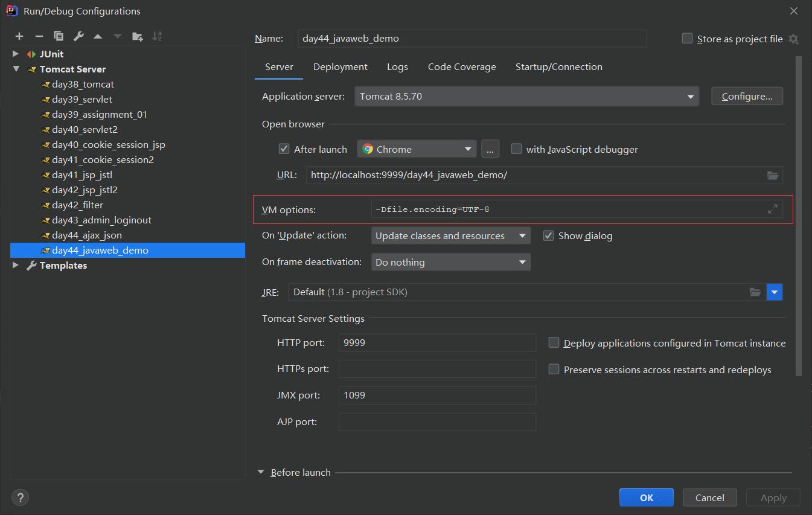Screen dimensions: 812x515
Task: Open the On frame deactivation dropdown
Action: (451, 263)
